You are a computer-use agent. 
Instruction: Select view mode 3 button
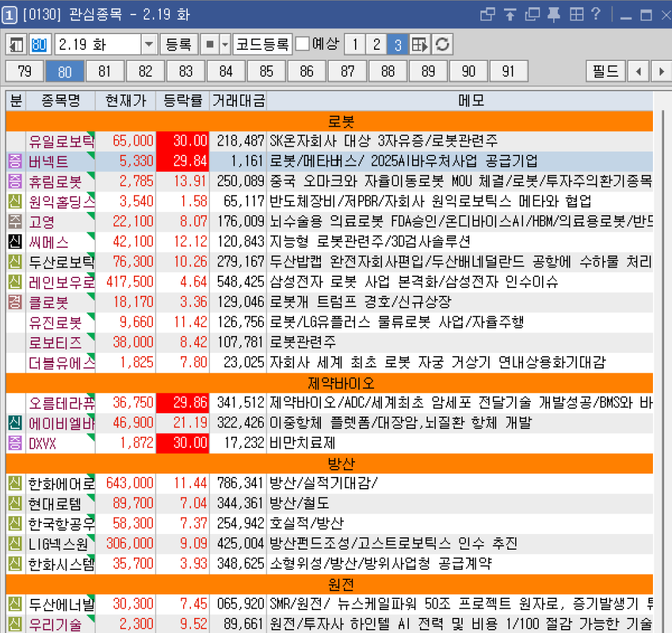point(398,44)
